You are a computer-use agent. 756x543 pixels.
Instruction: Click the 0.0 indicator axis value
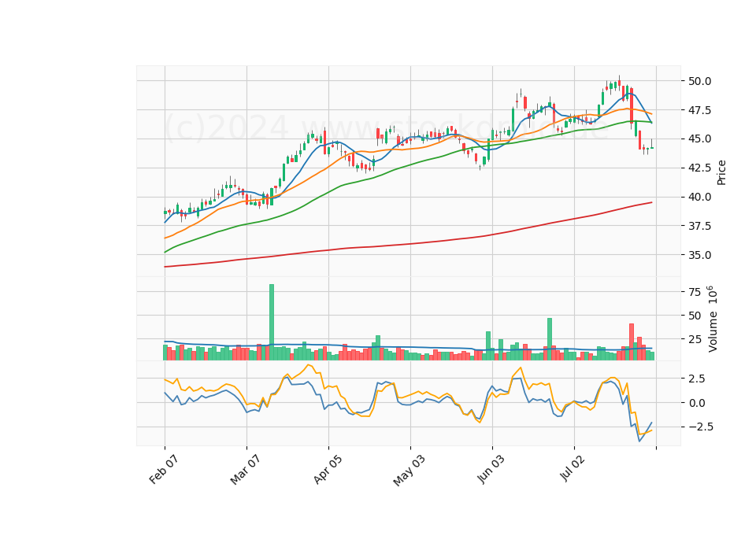click(697, 403)
